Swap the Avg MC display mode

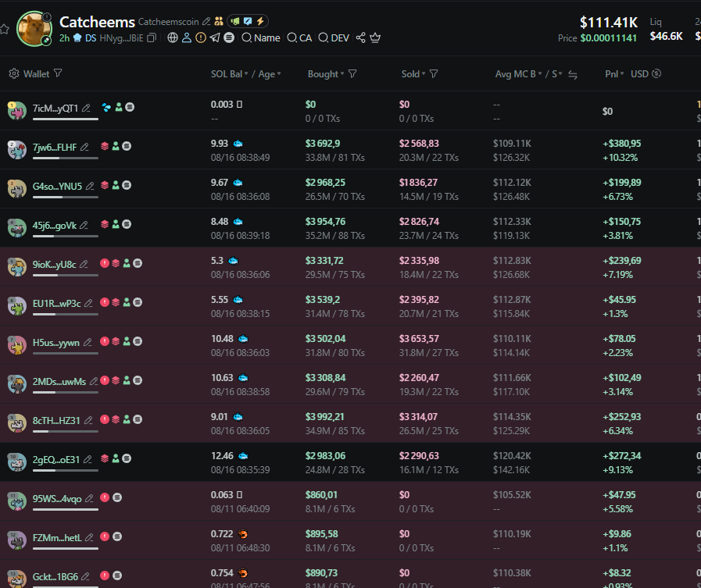click(573, 75)
